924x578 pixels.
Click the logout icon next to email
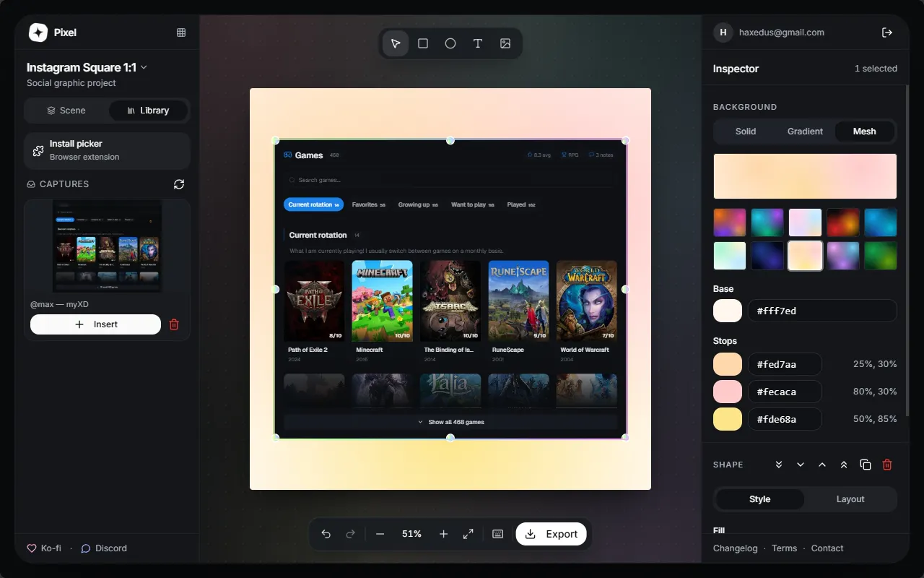[887, 33]
